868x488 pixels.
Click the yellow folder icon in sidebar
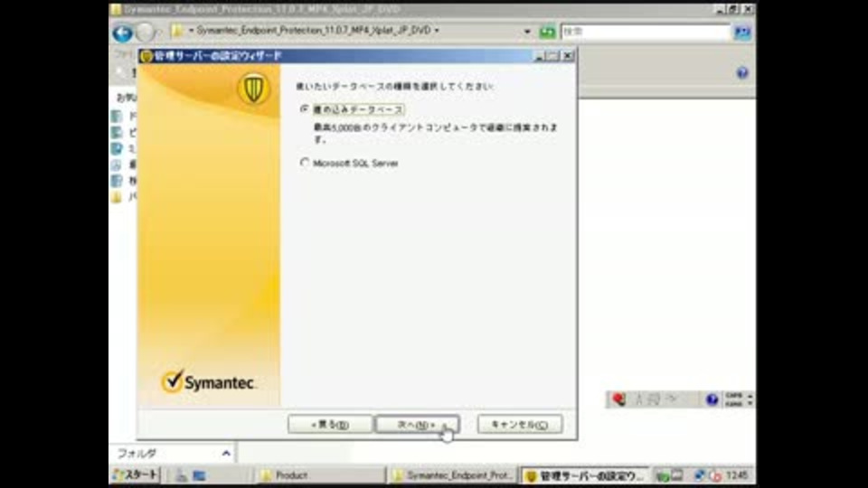point(116,198)
